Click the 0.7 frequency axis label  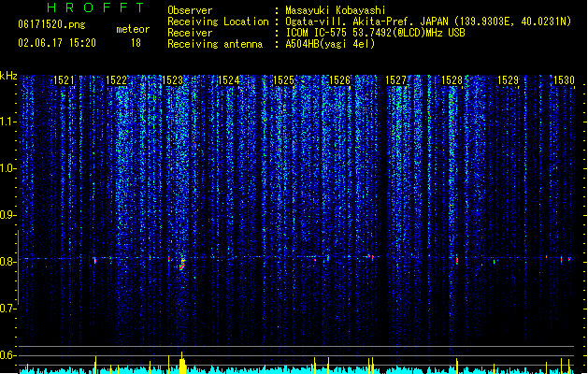click(7, 309)
